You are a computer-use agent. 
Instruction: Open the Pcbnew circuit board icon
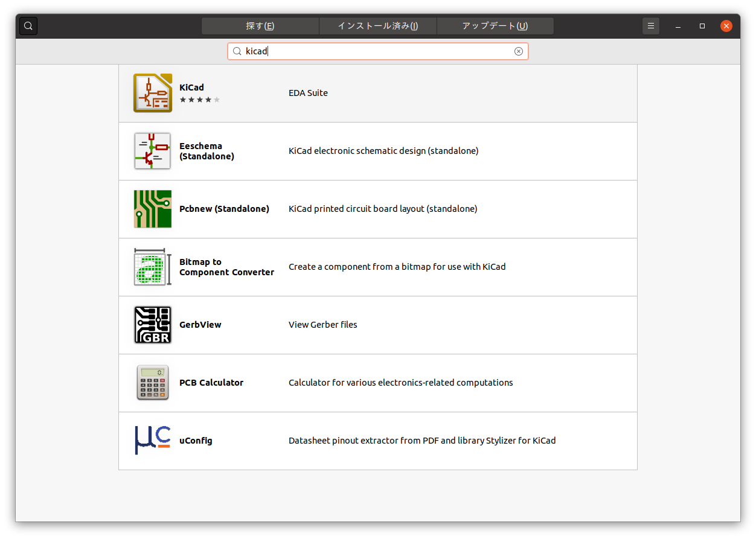[153, 209]
